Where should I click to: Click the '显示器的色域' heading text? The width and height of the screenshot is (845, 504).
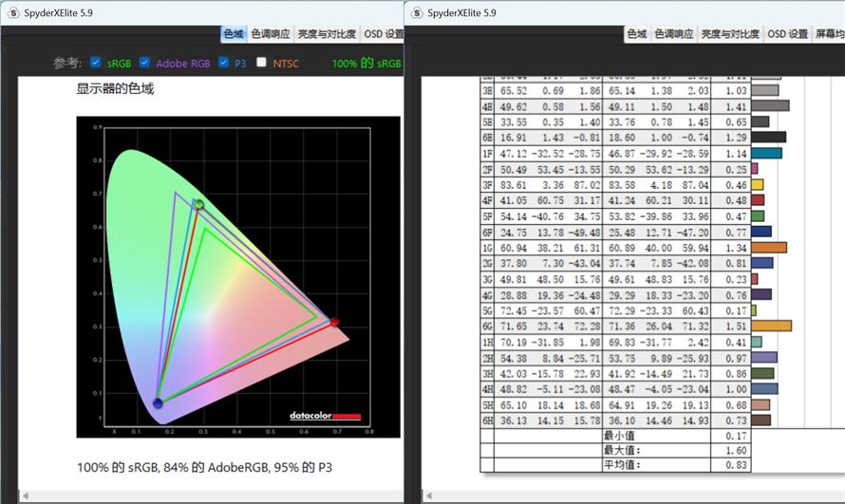click(x=115, y=88)
